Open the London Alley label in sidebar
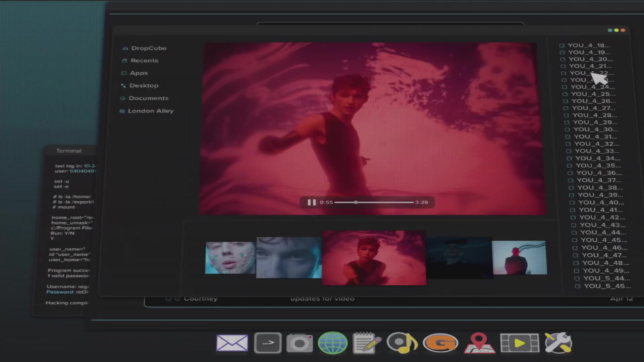 (151, 111)
